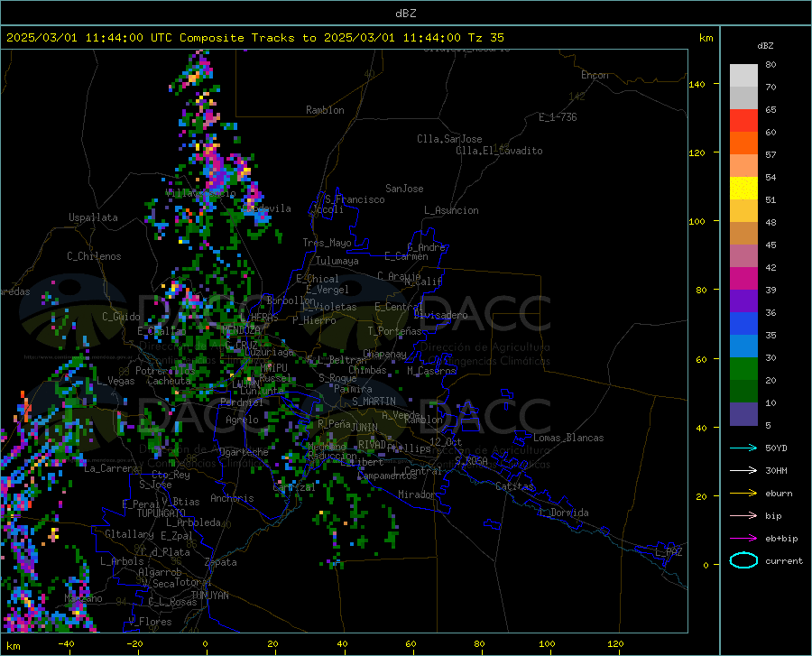Click the 'km' label at the bottom-left corner
The width and height of the screenshot is (812, 656).
[x=14, y=646]
